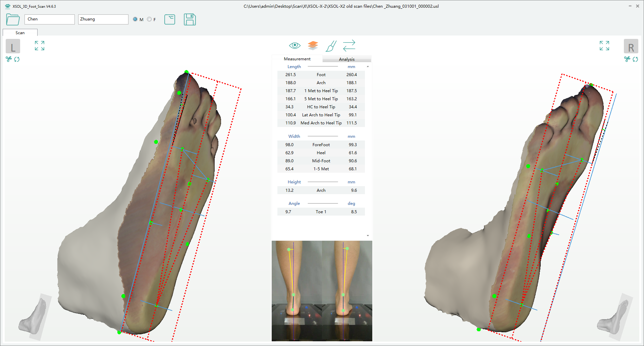Click the save floppy disk icon
This screenshot has height=346, width=644.
[190, 19]
